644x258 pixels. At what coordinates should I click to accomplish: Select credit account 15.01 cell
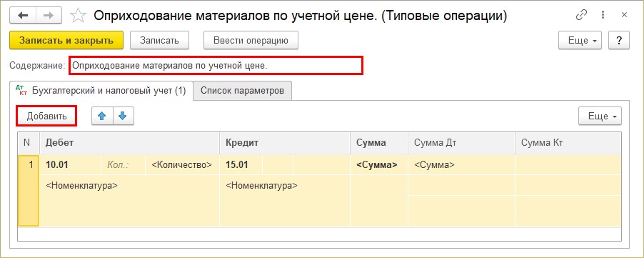point(241,165)
